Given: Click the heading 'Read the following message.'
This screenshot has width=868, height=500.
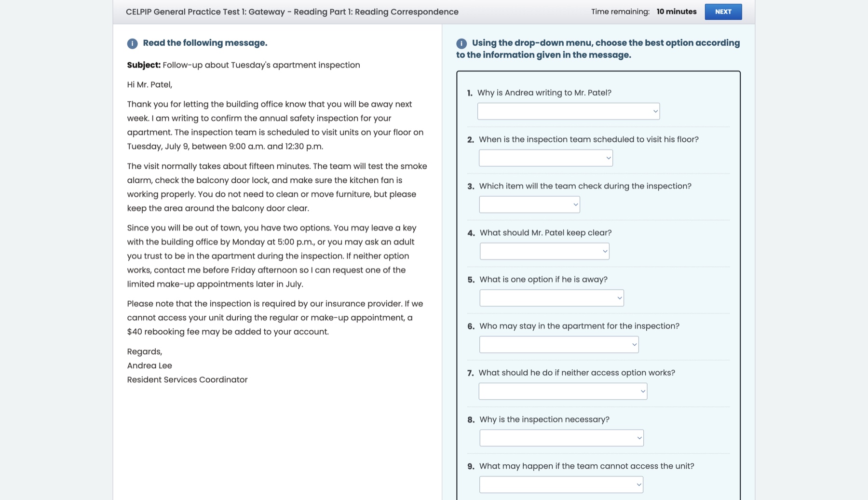Looking at the screenshot, I should pyautogui.click(x=205, y=43).
